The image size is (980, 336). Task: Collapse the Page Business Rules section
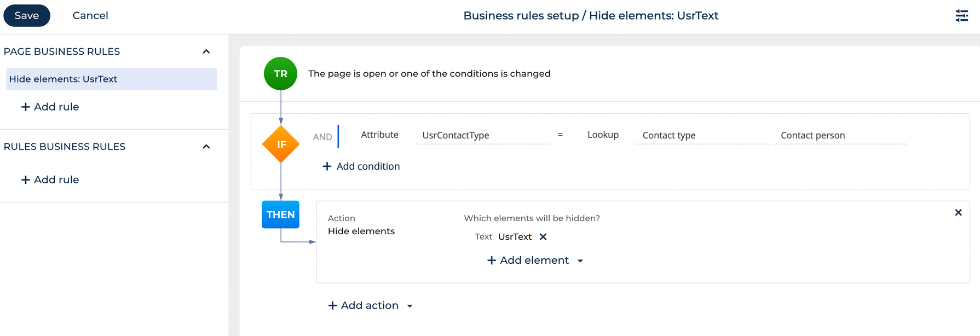[x=206, y=51]
